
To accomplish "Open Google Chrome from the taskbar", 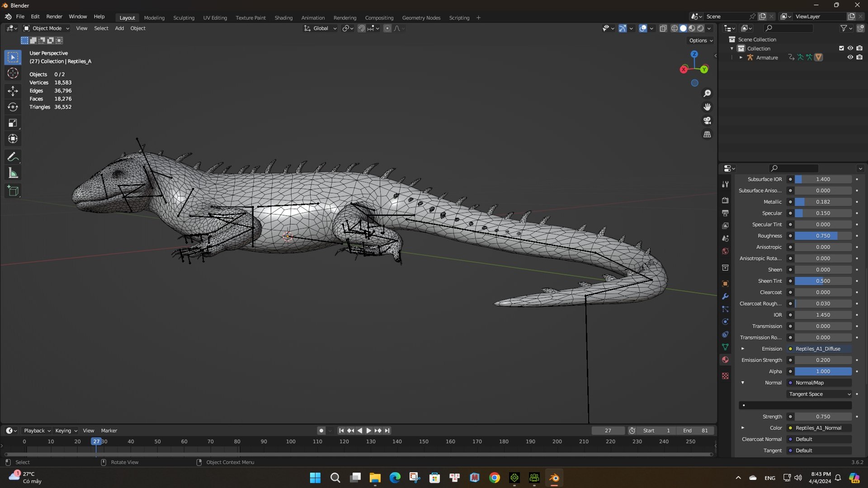I will (495, 478).
